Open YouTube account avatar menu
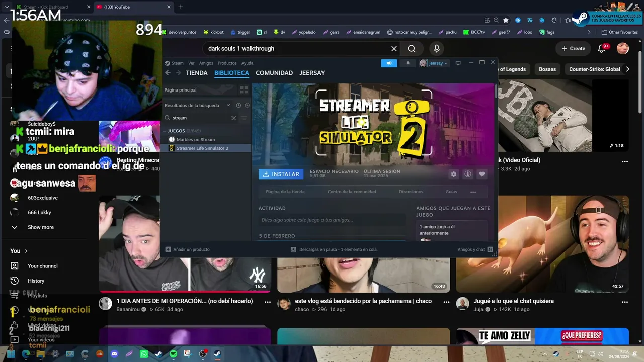 (623, 49)
